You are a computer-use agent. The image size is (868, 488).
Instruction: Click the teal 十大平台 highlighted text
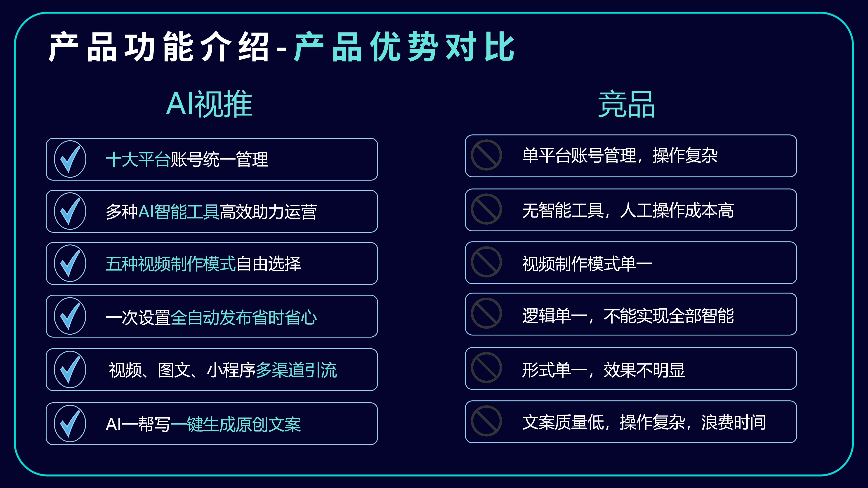click(138, 159)
